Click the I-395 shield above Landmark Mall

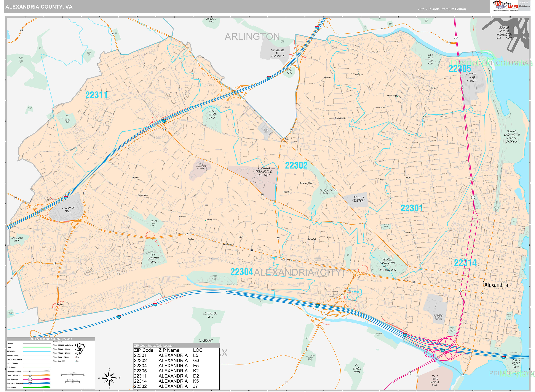coord(66,198)
